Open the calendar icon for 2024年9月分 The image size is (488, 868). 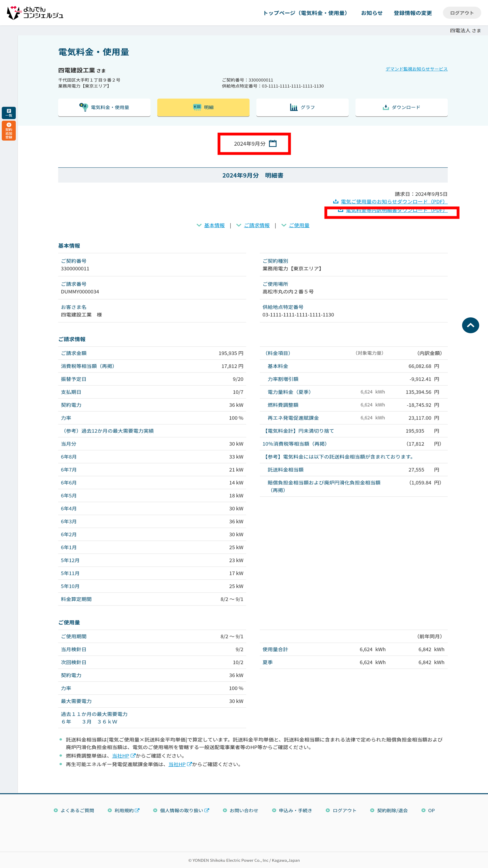click(x=273, y=144)
